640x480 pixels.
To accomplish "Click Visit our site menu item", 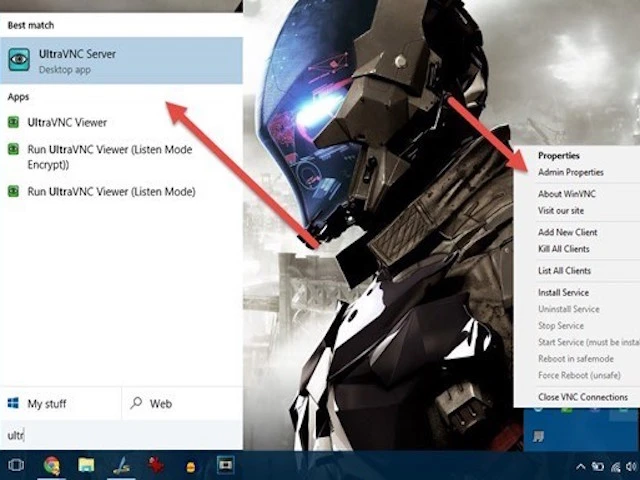I will click(560, 210).
